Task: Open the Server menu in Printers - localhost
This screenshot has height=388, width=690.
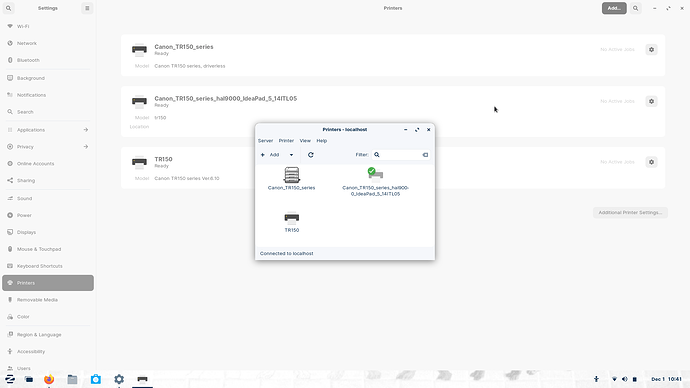Action: point(265,141)
